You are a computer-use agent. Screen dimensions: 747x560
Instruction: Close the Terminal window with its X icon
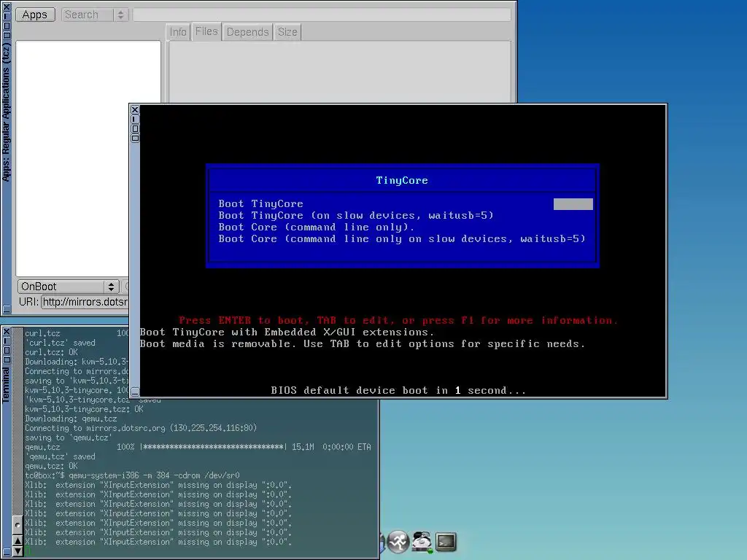(x=7, y=332)
